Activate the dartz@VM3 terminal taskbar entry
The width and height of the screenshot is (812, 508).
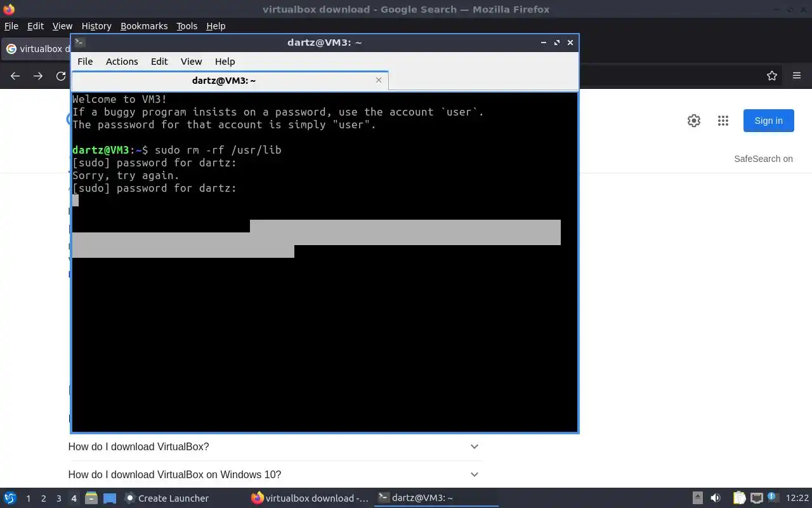point(436,498)
